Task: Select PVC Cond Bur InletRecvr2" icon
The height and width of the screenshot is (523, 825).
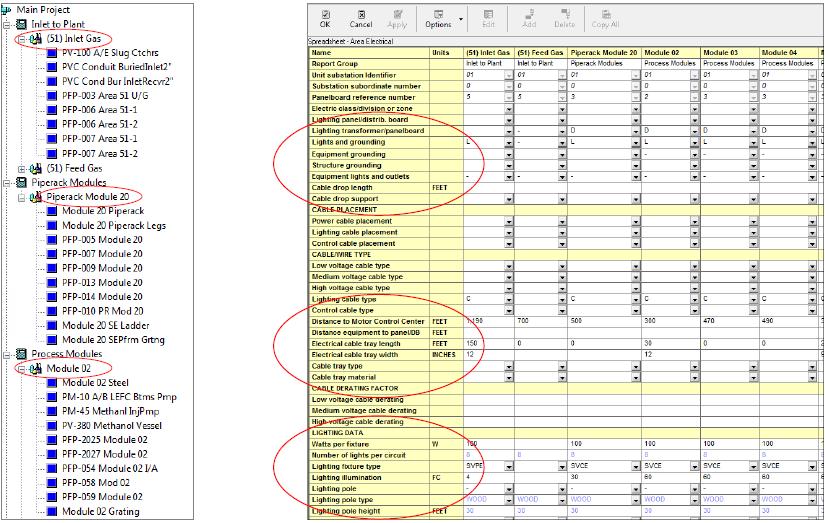Action: (52, 82)
